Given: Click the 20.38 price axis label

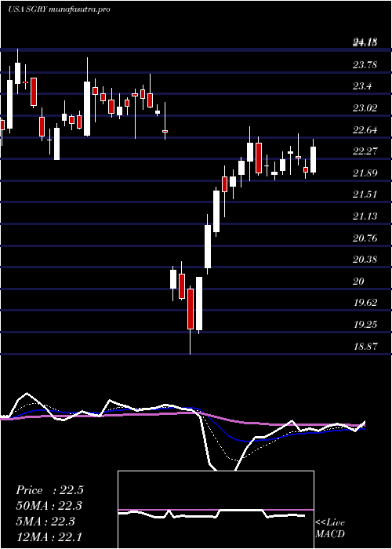Looking at the screenshot, I should pyautogui.click(x=365, y=260).
